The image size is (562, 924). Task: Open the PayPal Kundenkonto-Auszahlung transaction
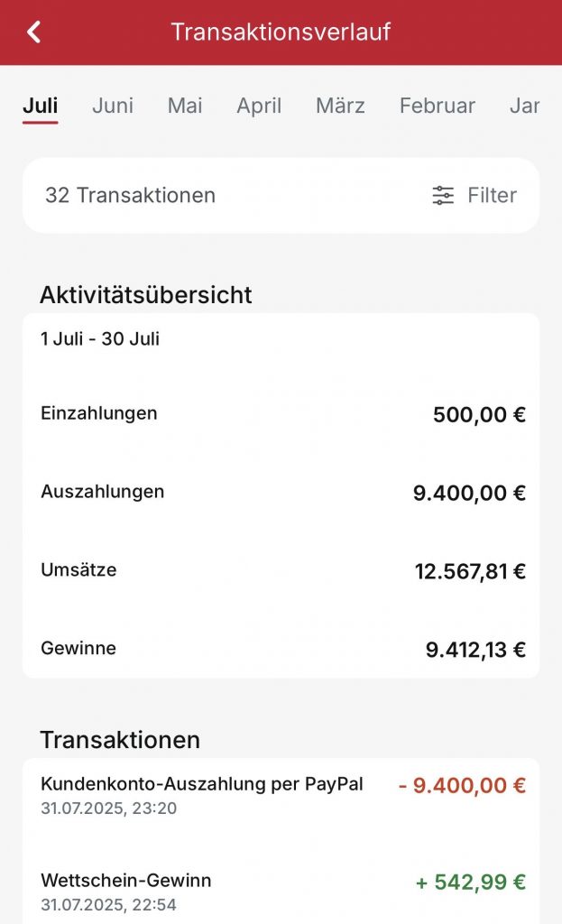202,794
